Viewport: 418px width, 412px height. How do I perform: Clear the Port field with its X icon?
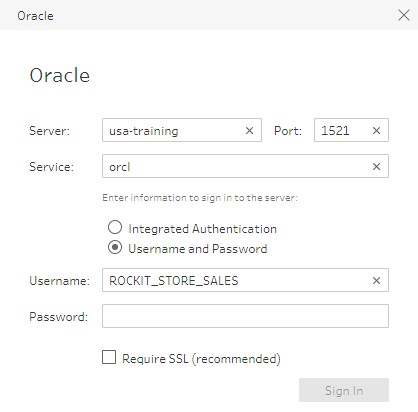click(376, 130)
